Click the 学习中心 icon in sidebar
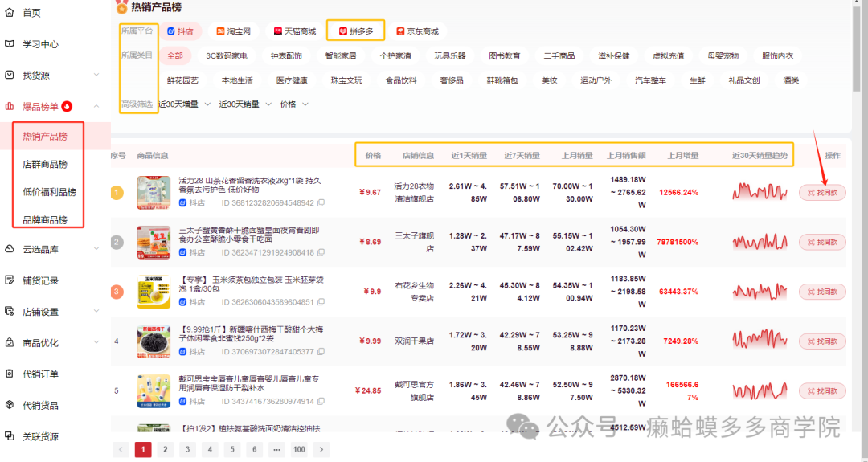The image size is (868, 462). 10,43
